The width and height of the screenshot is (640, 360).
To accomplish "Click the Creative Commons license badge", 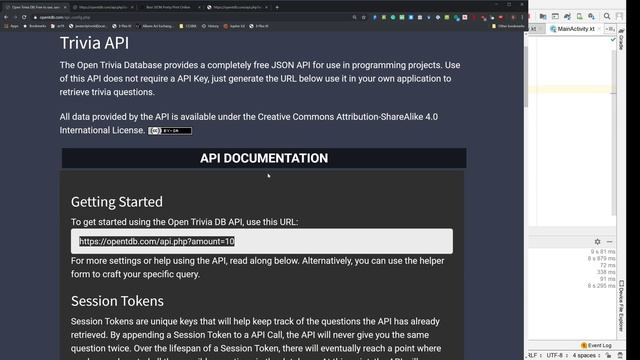I will click(170, 131).
